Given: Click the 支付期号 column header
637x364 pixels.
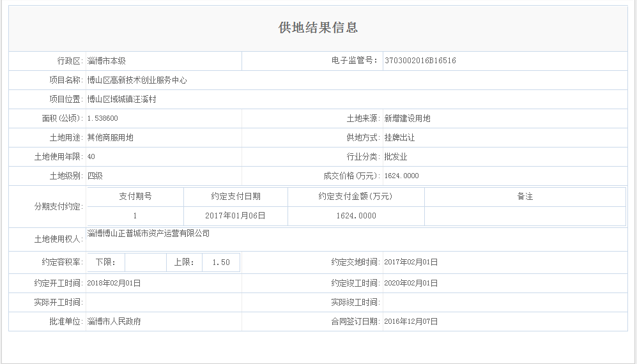Looking at the screenshot, I should [x=135, y=196].
